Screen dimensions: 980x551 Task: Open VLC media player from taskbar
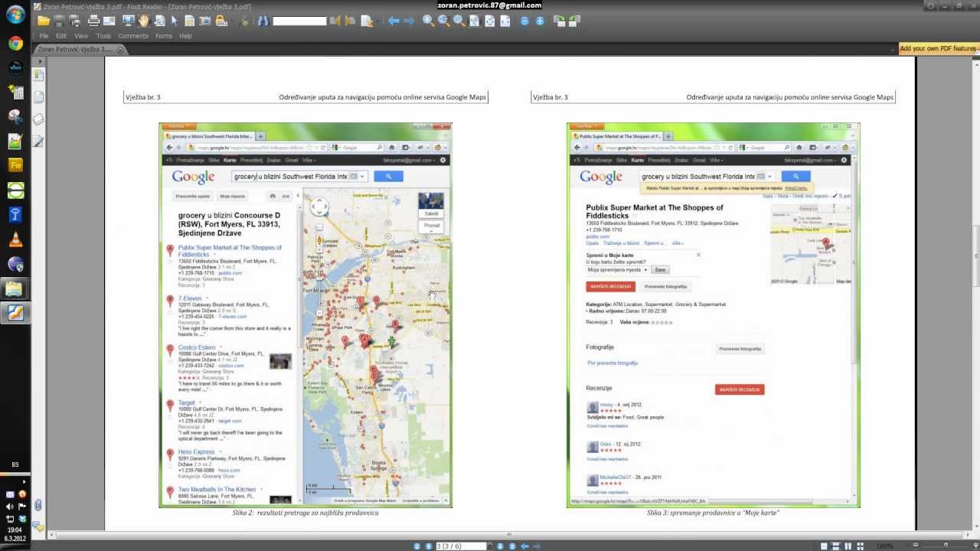(x=15, y=239)
